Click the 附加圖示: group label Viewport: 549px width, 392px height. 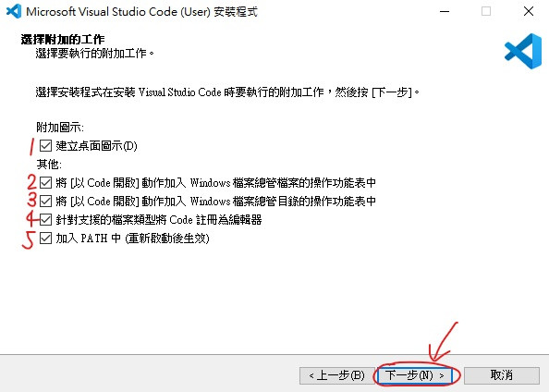click(60, 128)
